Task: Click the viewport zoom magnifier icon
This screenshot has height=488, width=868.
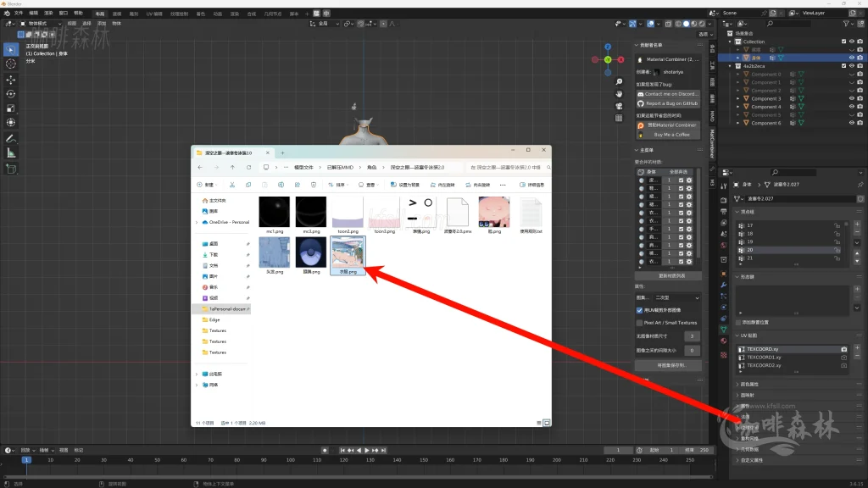Action: (x=619, y=82)
